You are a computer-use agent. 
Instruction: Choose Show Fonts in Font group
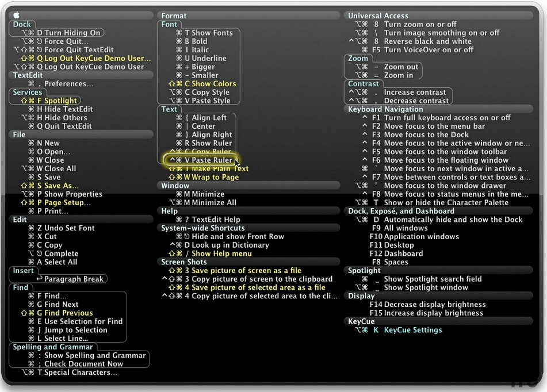click(x=204, y=33)
